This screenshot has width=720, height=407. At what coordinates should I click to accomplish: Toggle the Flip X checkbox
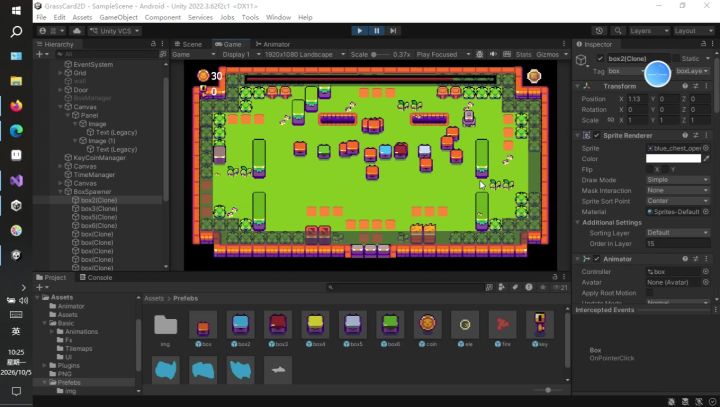[650, 170]
